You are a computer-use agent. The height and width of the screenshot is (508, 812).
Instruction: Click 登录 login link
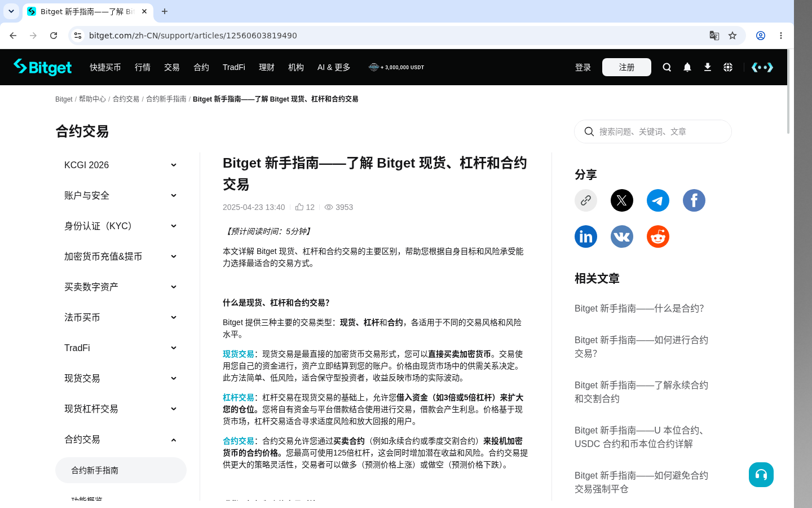pyautogui.click(x=583, y=67)
